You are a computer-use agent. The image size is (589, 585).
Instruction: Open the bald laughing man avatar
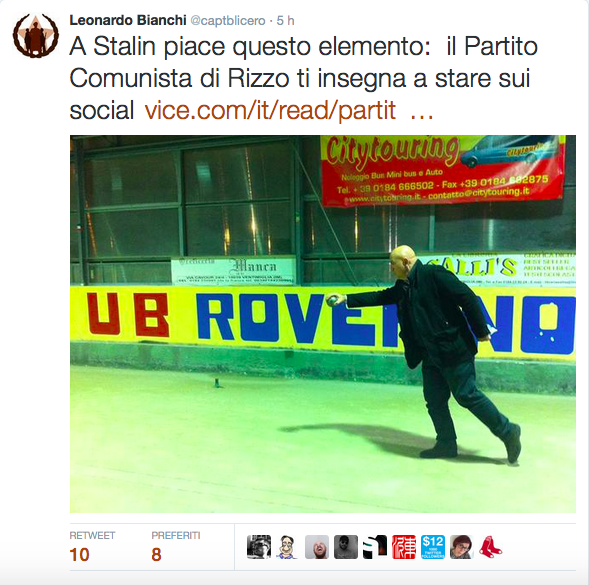point(317,547)
